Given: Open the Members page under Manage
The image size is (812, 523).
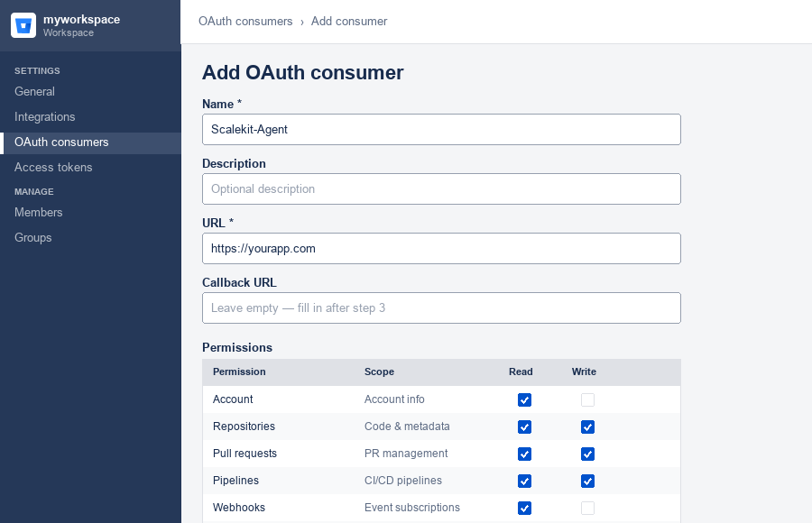Looking at the screenshot, I should (x=38, y=212).
